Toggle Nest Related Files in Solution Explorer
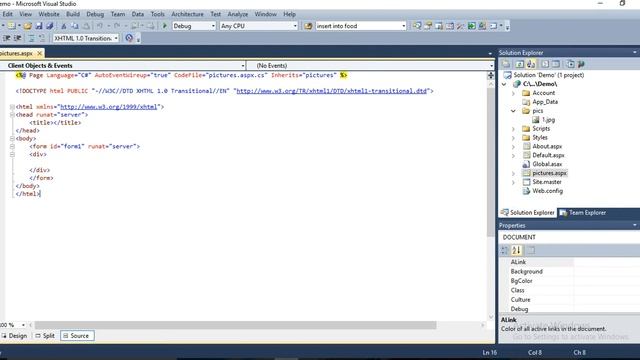640x360 pixels. [531, 64]
